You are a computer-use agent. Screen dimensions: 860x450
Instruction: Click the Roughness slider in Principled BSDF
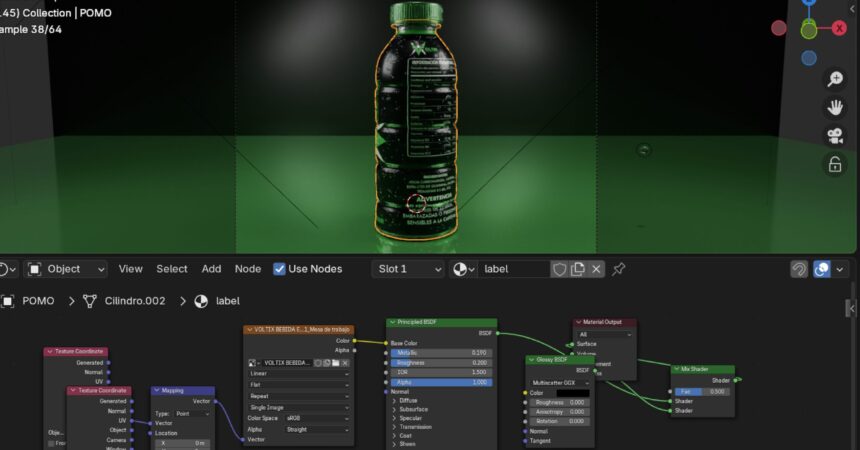[x=440, y=362]
